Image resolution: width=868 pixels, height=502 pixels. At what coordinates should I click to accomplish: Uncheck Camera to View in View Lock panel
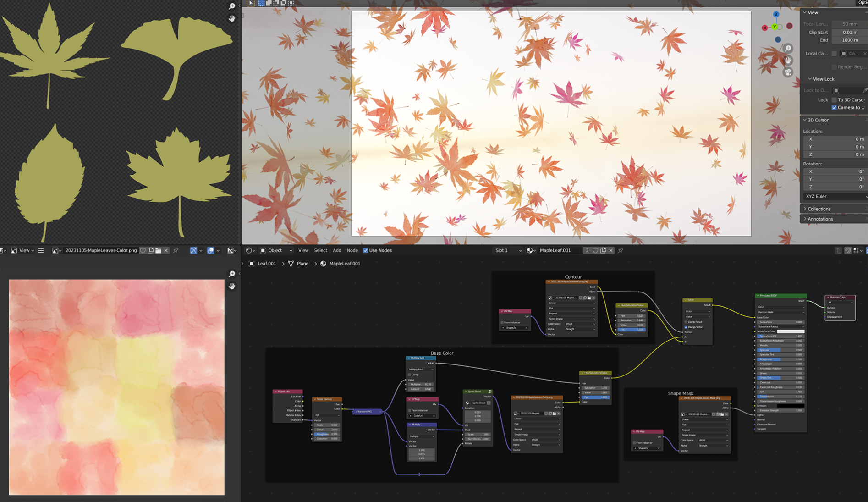pos(835,107)
